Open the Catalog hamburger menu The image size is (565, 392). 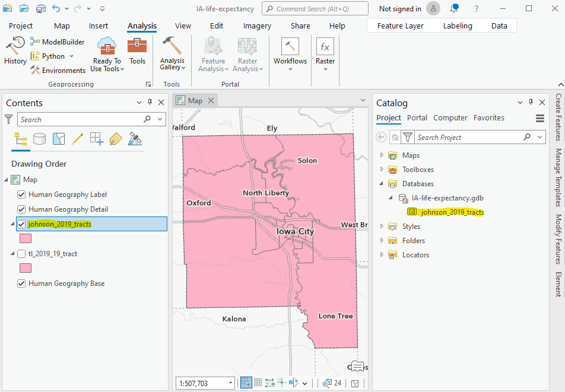[540, 119]
